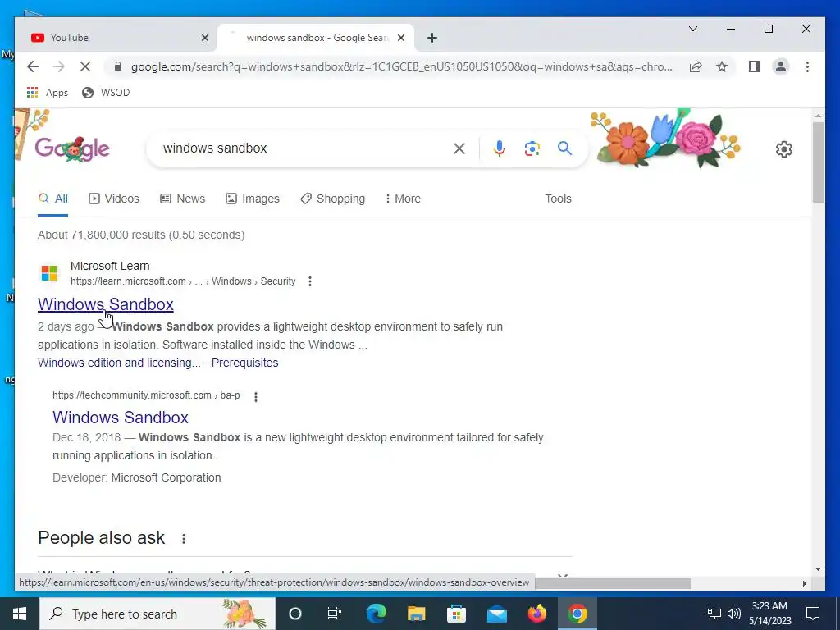The image size is (840, 630).
Task: Click into the windows sandbox search field
Action: [305, 148]
